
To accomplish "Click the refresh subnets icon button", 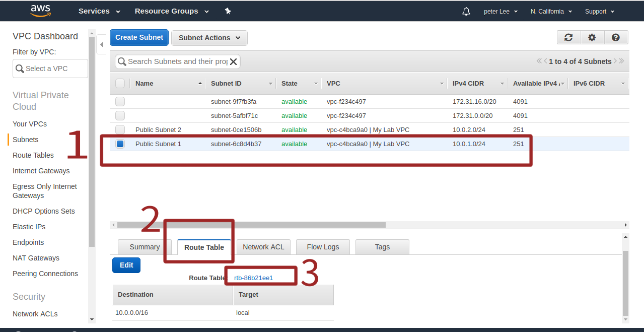I will [568, 37].
